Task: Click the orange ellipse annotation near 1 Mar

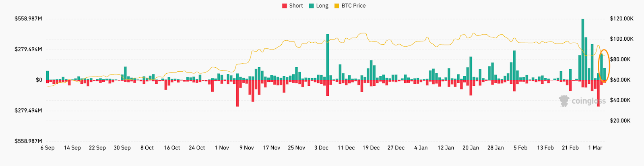Action: coord(604,66)
